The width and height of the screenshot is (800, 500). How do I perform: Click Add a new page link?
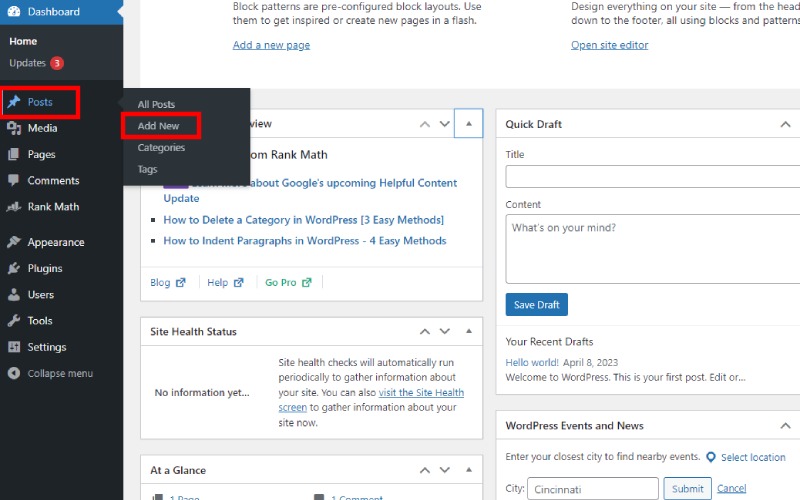[271, 45]
